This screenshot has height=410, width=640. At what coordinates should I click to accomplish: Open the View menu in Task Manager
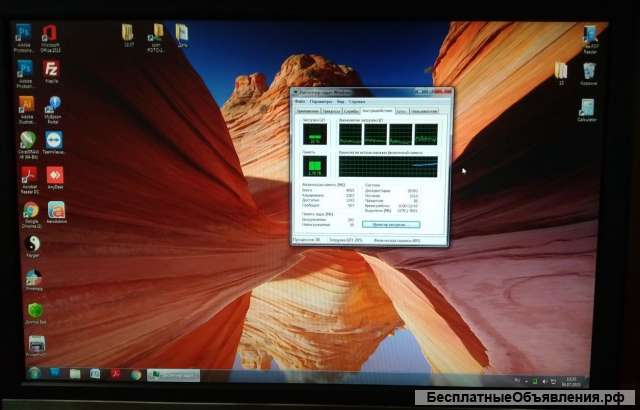341,101
